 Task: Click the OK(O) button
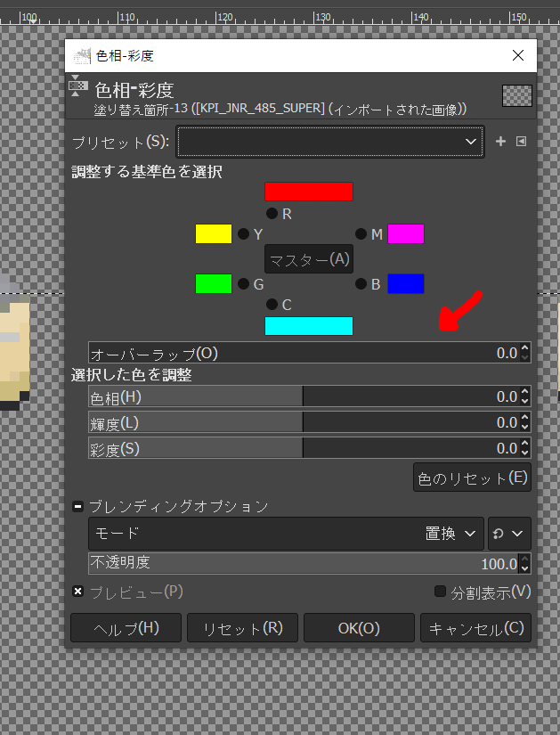[359, 628]
